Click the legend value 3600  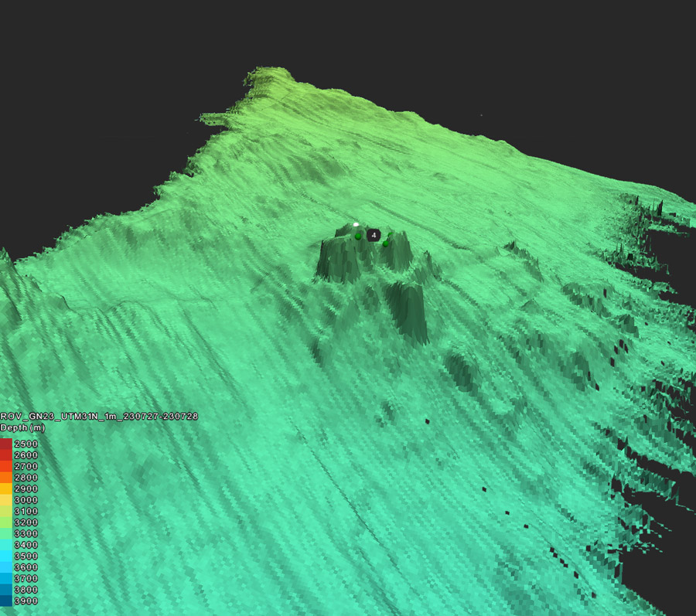tap(26, 567)
